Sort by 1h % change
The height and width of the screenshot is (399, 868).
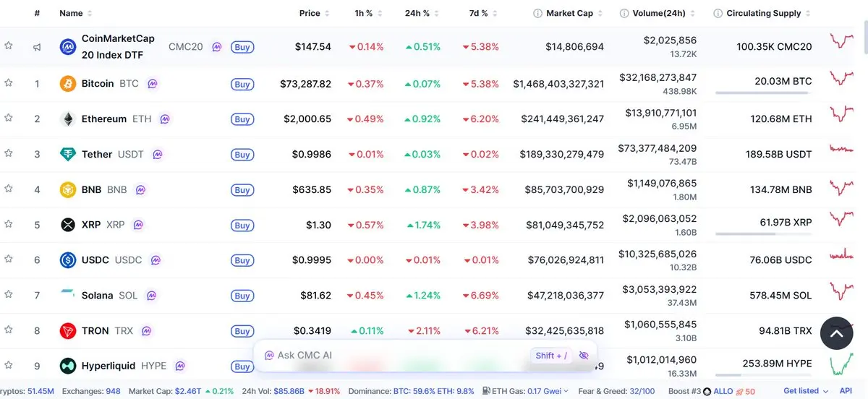click(x=368, y=13)
